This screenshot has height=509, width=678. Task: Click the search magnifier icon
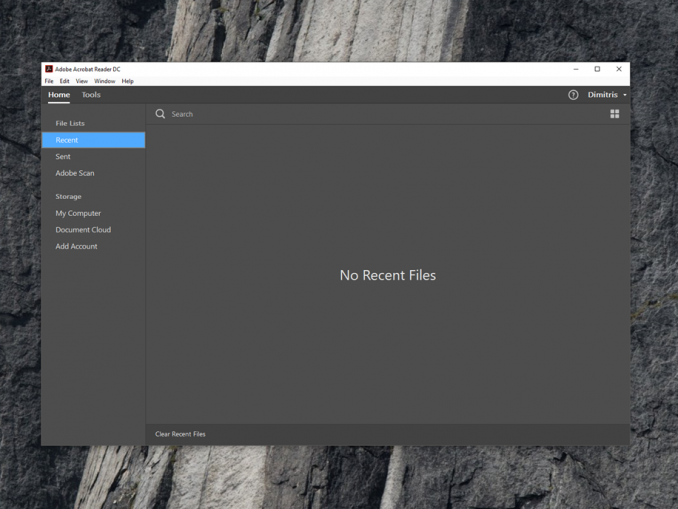pyautogui.click(x=160, y=114)
